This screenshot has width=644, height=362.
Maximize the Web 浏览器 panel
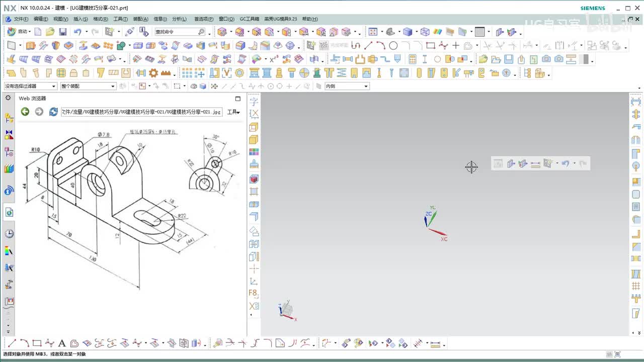238,99
